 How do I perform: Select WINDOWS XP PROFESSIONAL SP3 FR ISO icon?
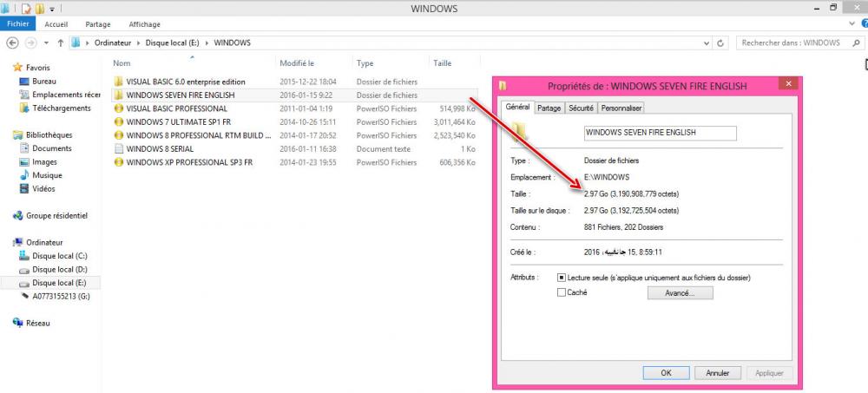click(118, 162)
